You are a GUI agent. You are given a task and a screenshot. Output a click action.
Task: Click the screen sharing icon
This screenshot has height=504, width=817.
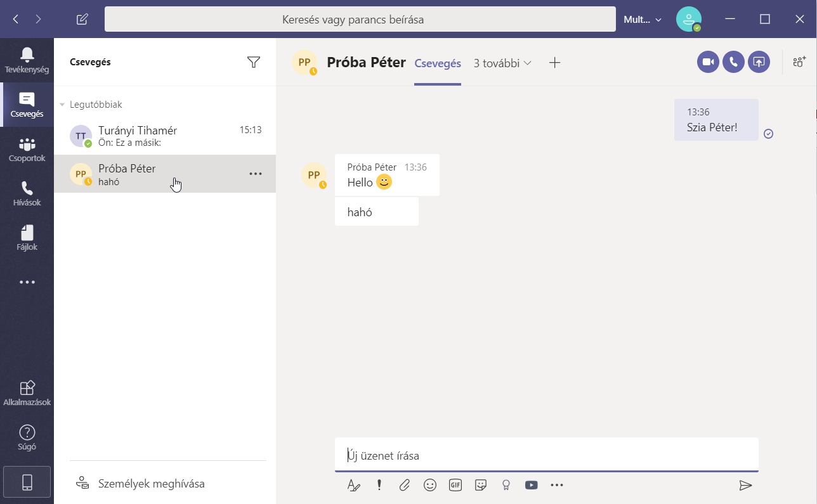point(759,62)
